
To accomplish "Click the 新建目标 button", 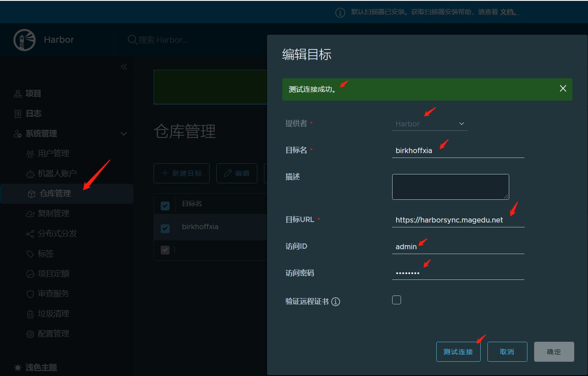I will pos(182,173).
